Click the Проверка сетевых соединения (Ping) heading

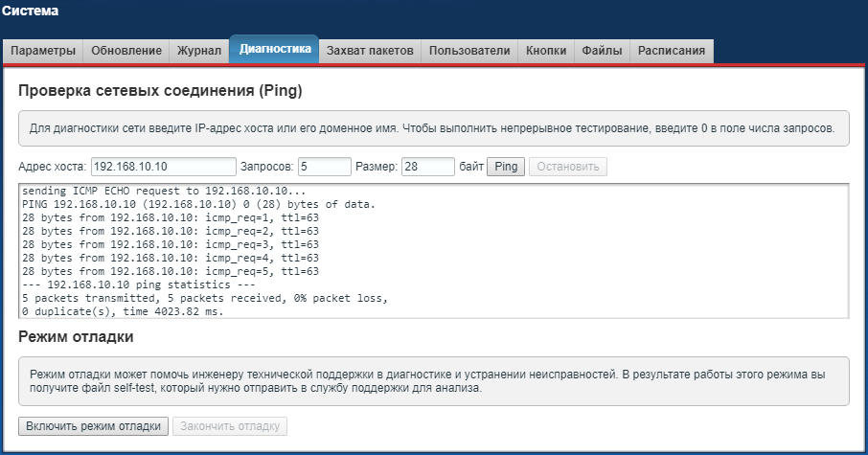tap(160, 91)
